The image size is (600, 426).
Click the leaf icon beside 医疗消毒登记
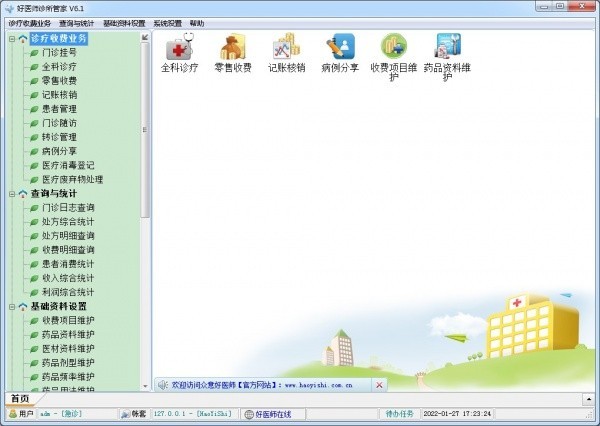(34, 166)
